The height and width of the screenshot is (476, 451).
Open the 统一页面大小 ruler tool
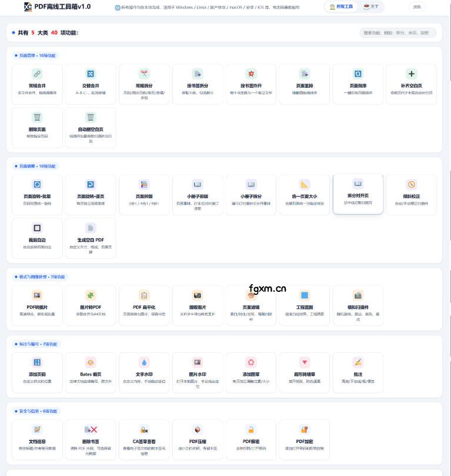[x=305, y=195]
